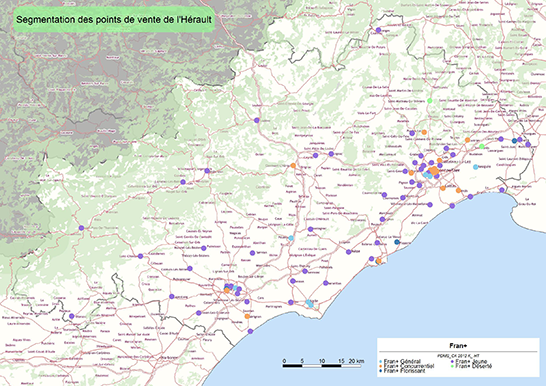The width and height of the screenshot is (546, 386).
Task: Click the orange marker at Clermont-l'Hérault
Action: tap(293, 166)
